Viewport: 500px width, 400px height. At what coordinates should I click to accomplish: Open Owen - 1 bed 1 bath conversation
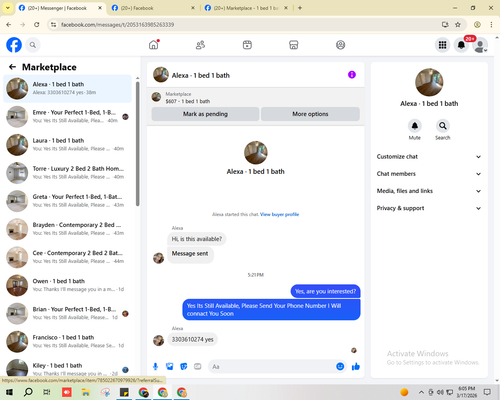point(67,285)
